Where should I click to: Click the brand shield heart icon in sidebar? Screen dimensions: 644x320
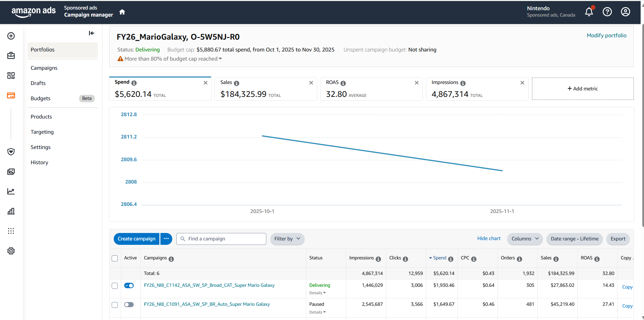point(11,152)
